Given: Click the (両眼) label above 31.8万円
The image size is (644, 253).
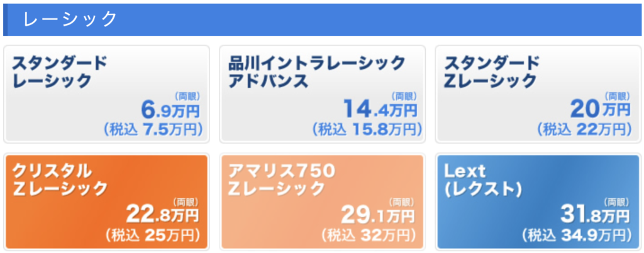Looking at the screenshot, I should (x=616, y=202).
